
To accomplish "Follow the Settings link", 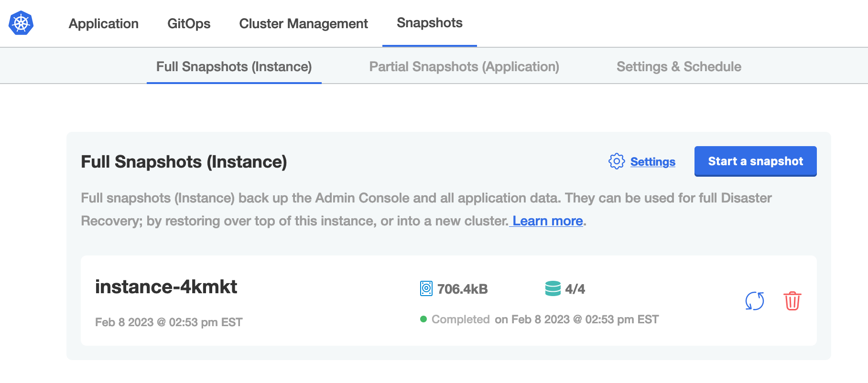I will [653, 162].
